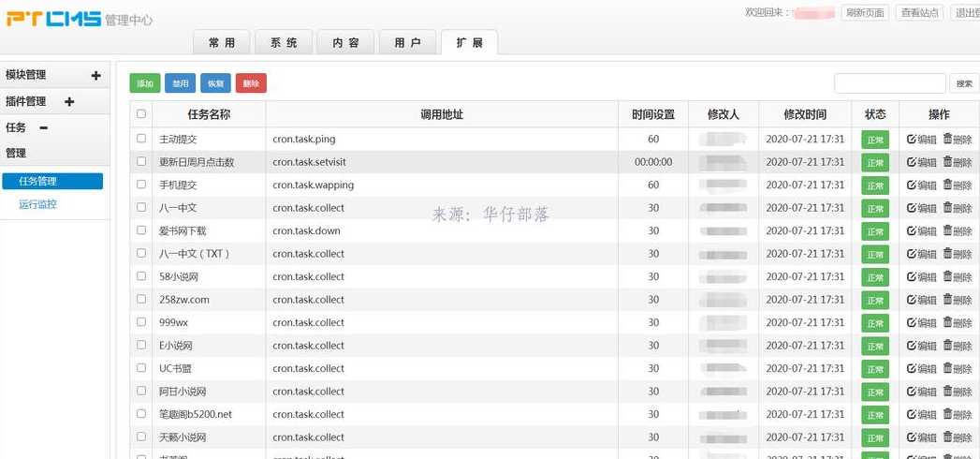
Task: Check the 更新日周月点击数 row checkbox
Action: 141,161
